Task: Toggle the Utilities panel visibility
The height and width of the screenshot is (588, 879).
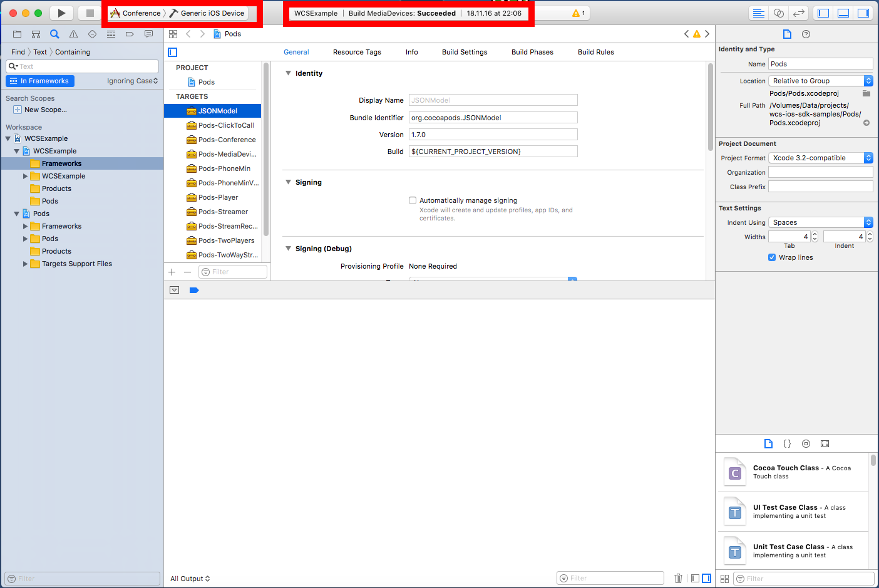Action: pyautogui.click(x=863, y=13)
